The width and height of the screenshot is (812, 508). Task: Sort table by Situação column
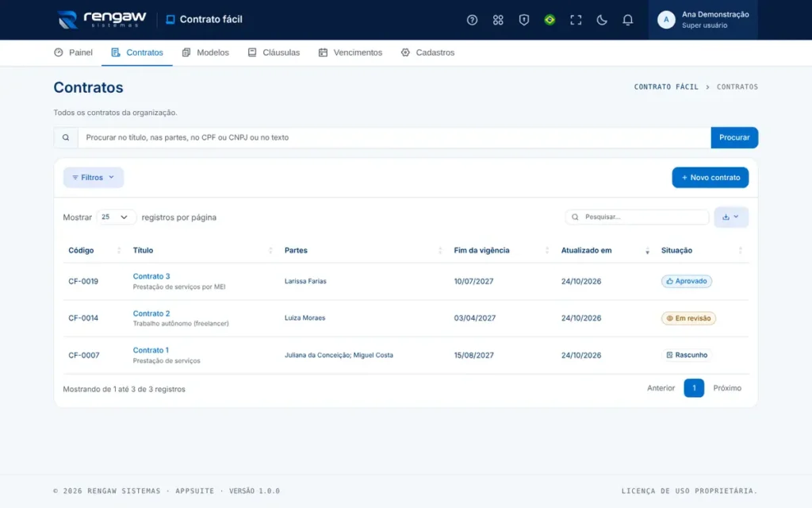click(x=702, y=250)
